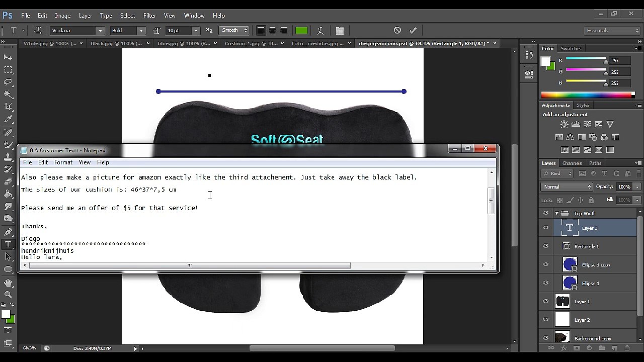The width and height of the screenshot is (644, 362).
Task: Hide the Rectangle 1 layer
Action: (546, 246)
